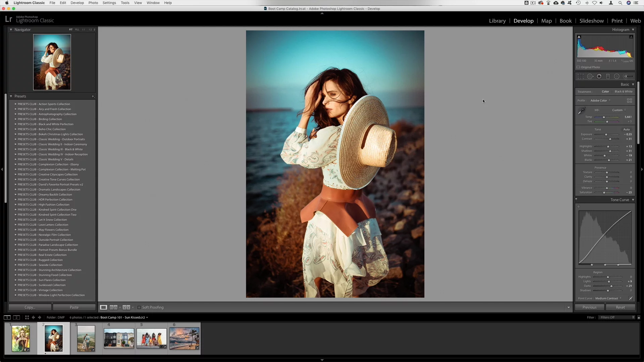644x362 pixels.
Task: Add a new preset with plus icon
Action: pyautogui.click(x=93, y=96)
